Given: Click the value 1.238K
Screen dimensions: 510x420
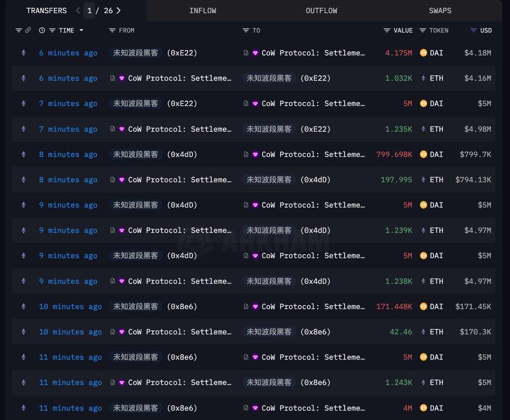Looking at the screenshot, I should (x=399, y=281).
